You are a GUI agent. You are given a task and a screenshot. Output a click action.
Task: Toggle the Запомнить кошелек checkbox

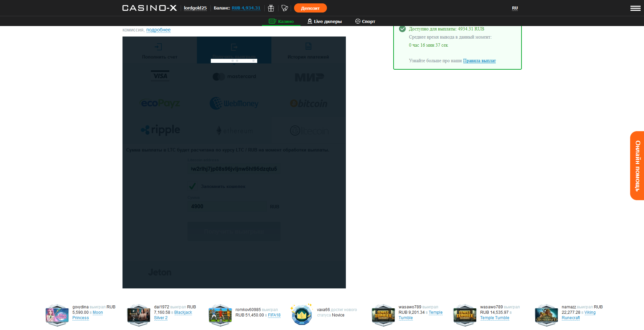[192, 186]
